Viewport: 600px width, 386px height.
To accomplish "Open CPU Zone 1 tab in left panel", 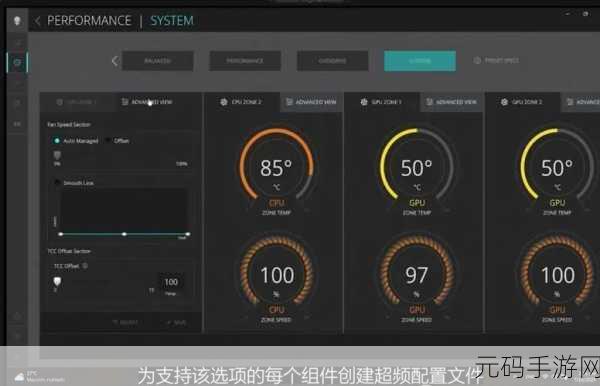I will coord(77,102).
